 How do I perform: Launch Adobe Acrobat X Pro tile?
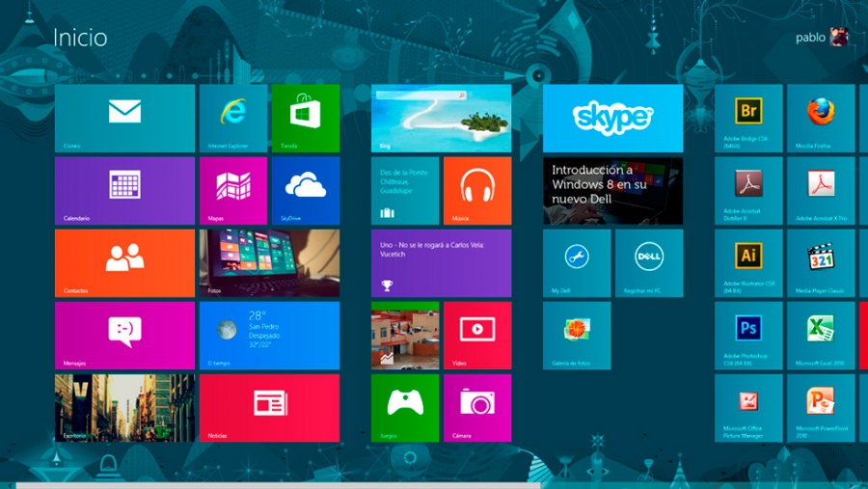[x=821, y=191]
